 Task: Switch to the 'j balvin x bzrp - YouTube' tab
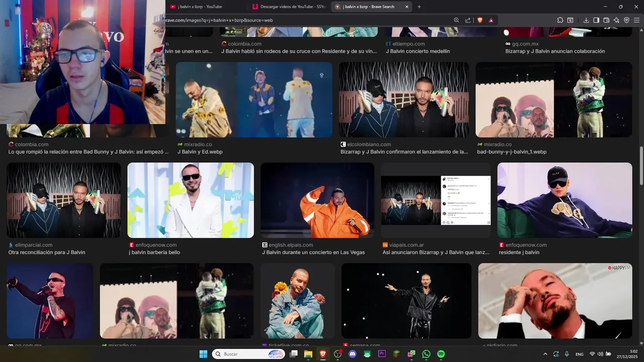[x=206, y=7]
